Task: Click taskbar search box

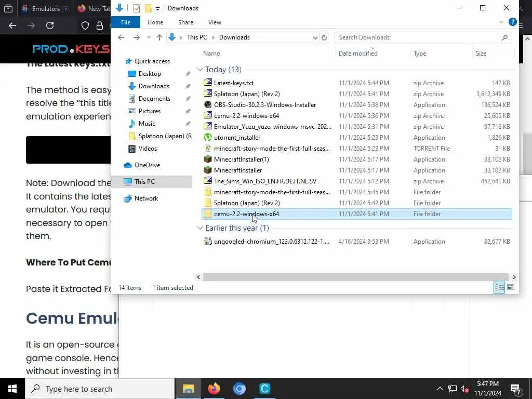Action: coord(100,389)
